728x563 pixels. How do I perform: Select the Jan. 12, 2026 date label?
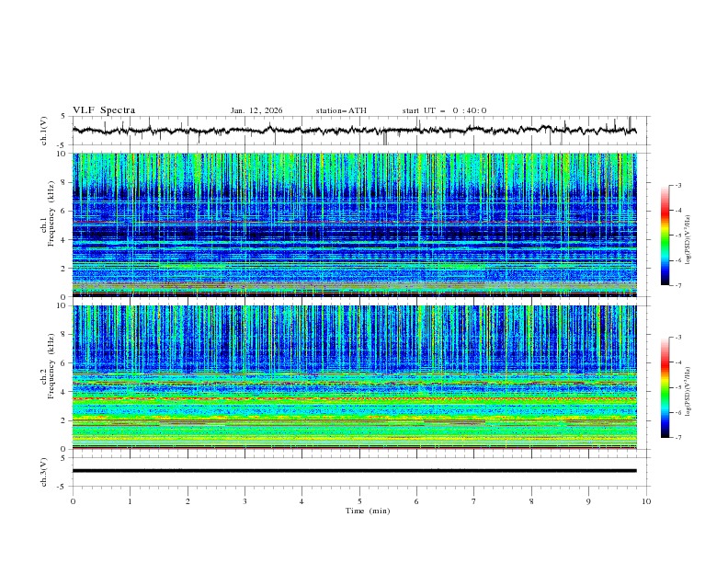(x=256, y=110)
